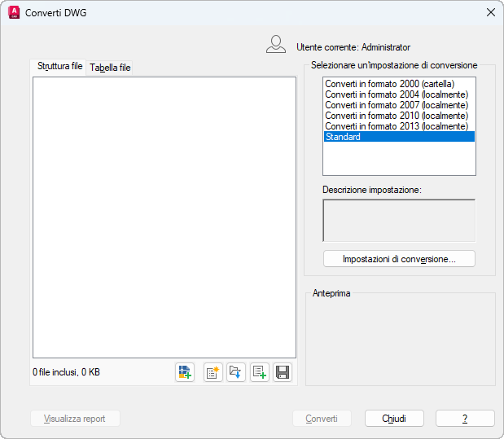Click the Open list folder icon
This screenshot has height=439, width=504.
pyautogui.click(x=236, y=372)
